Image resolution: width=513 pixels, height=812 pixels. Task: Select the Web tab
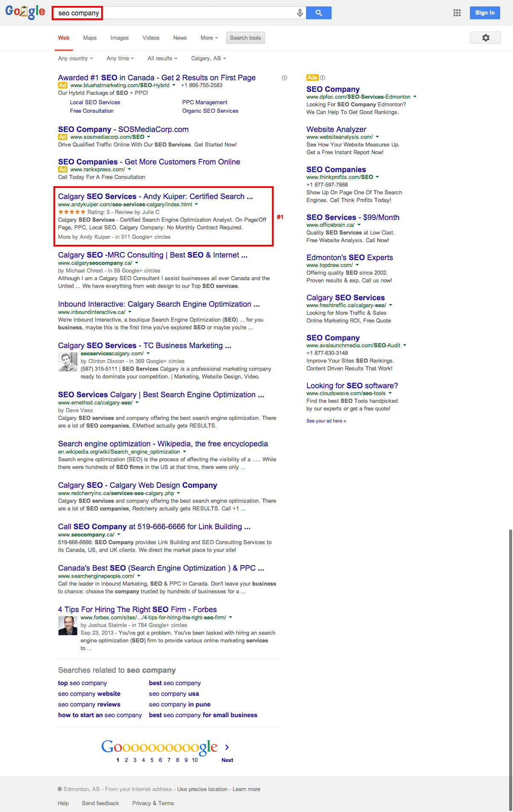(64, 38)
